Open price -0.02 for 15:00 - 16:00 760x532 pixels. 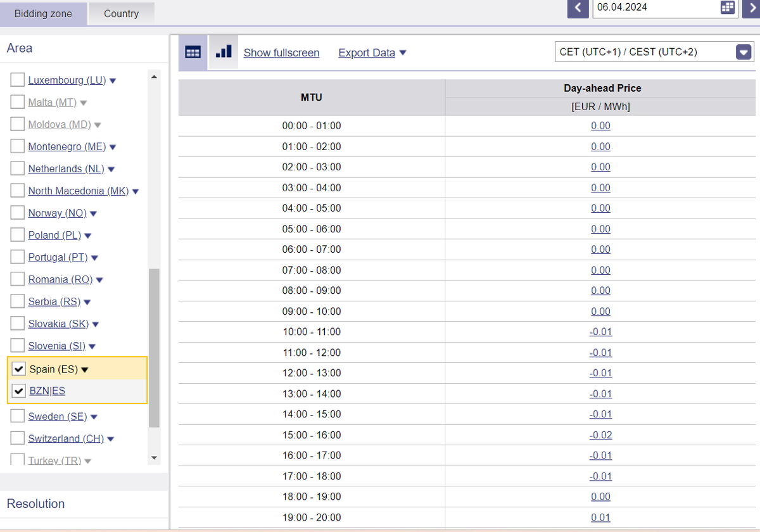pos(600,435)
